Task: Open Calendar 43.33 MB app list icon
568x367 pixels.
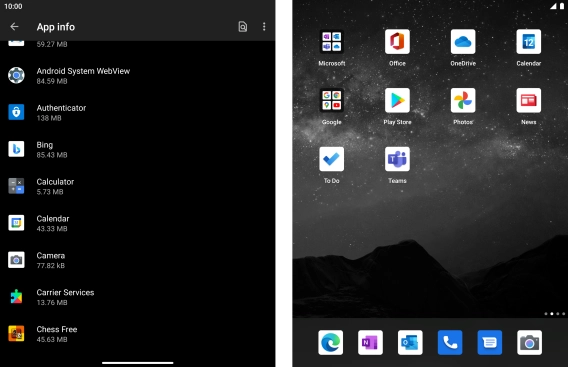Action: point(16,223)
